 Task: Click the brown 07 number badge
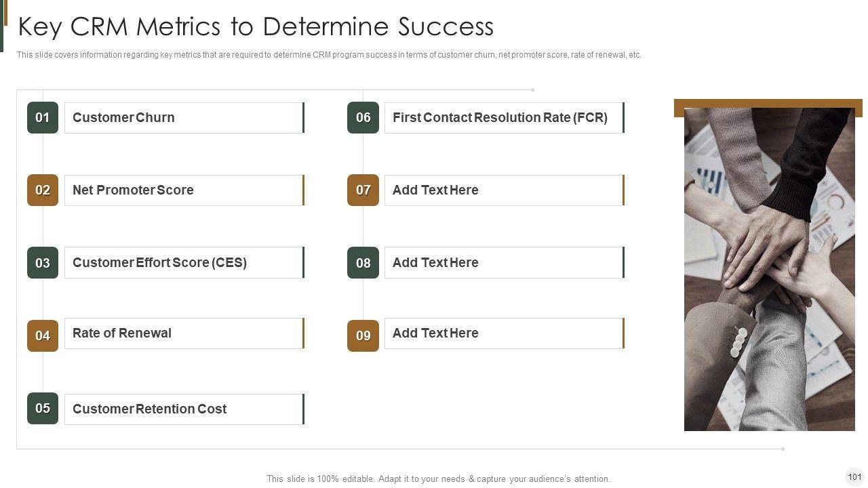click(x=363, y=190)
